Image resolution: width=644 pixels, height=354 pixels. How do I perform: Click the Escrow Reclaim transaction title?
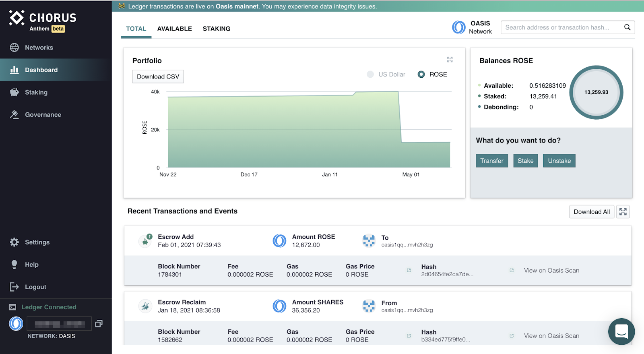pyautogui.click(x=182, y=302)
